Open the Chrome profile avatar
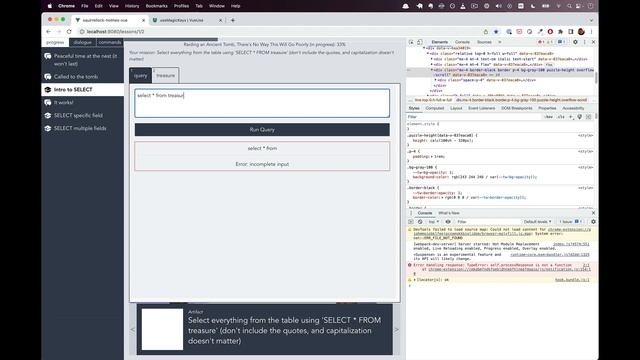 tap(581, 31)
